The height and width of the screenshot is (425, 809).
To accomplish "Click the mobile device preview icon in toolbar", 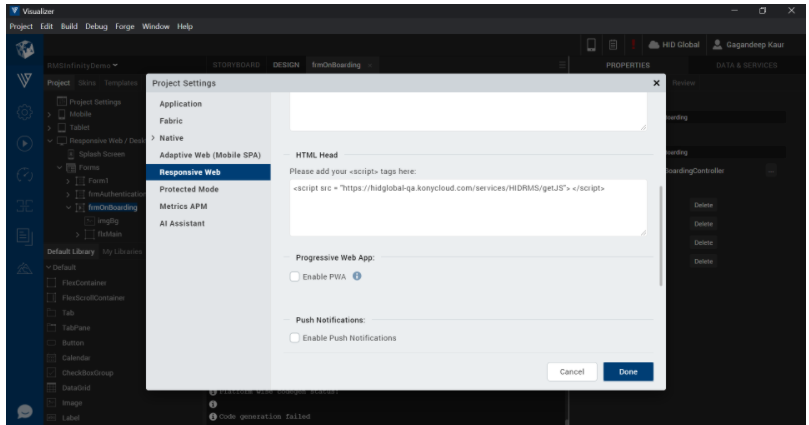I will pos(591,45).
